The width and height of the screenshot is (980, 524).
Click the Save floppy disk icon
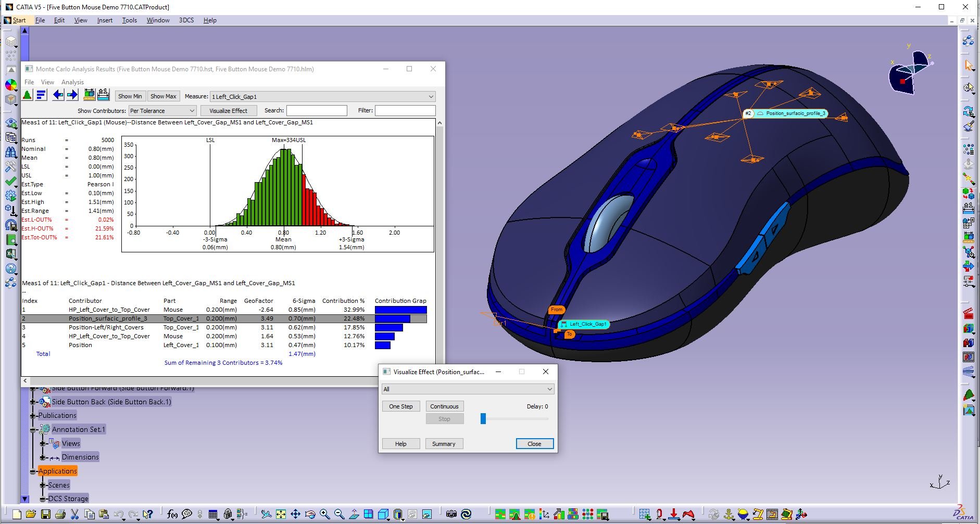pyautogui.click(x=46, y=515)
